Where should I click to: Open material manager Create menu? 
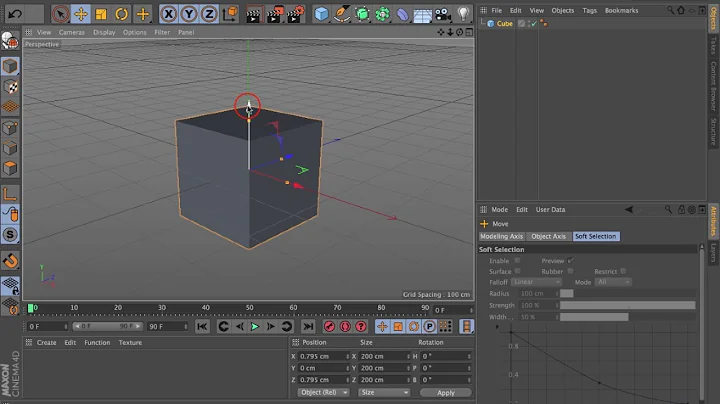46,342
